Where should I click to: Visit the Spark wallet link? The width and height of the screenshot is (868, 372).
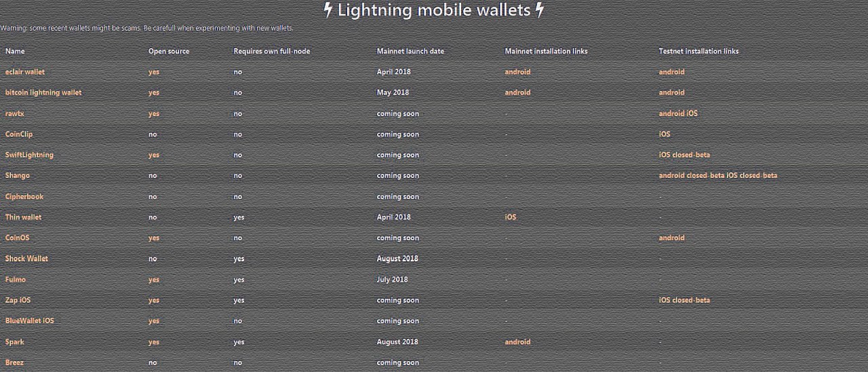14,342
